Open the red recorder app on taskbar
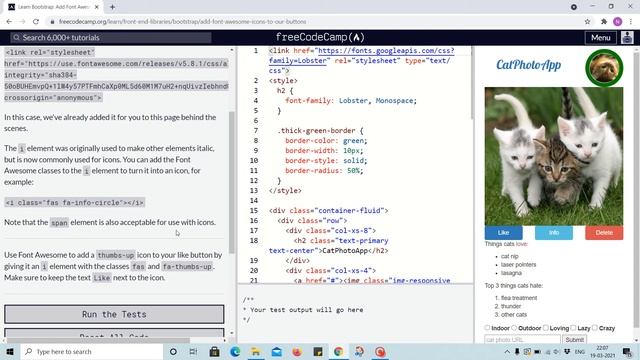Image resolution: width=640 pixels, height=360 pixels. 380,351
